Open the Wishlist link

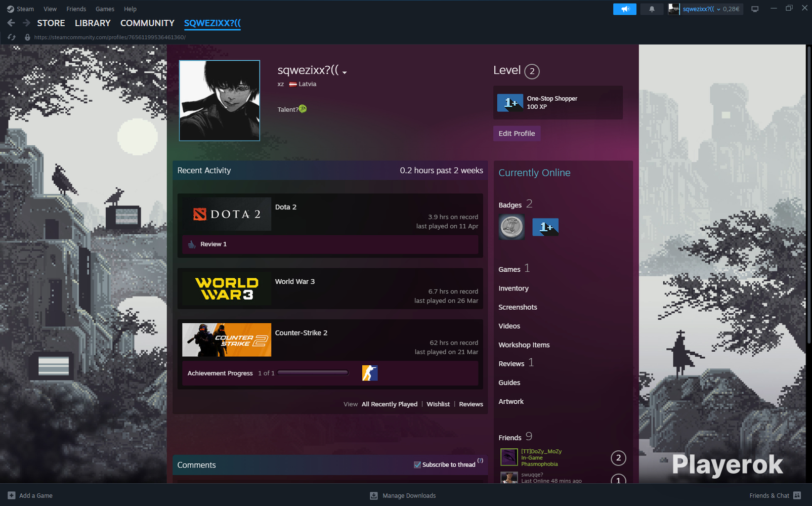pos(438,404)
